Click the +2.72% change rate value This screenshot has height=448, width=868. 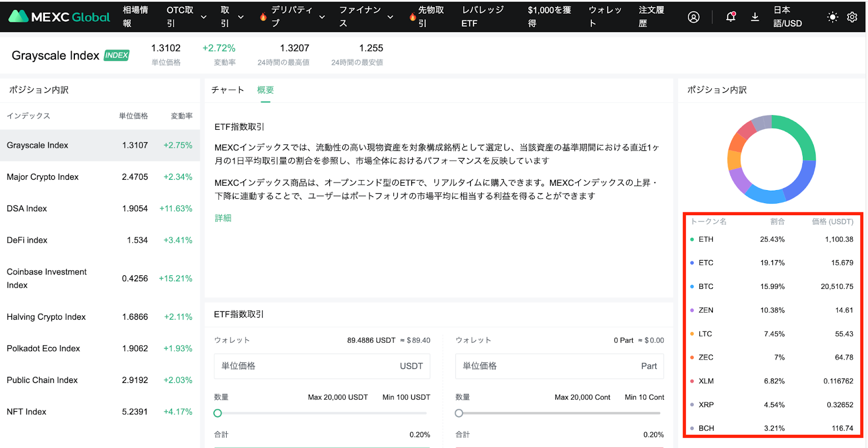(x=219, y=48)
